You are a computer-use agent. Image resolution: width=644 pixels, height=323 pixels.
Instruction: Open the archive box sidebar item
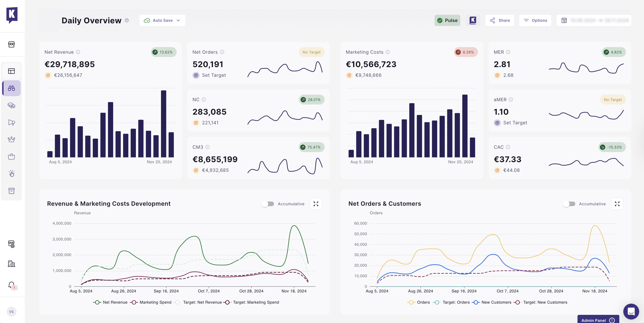tap(11, 191)
